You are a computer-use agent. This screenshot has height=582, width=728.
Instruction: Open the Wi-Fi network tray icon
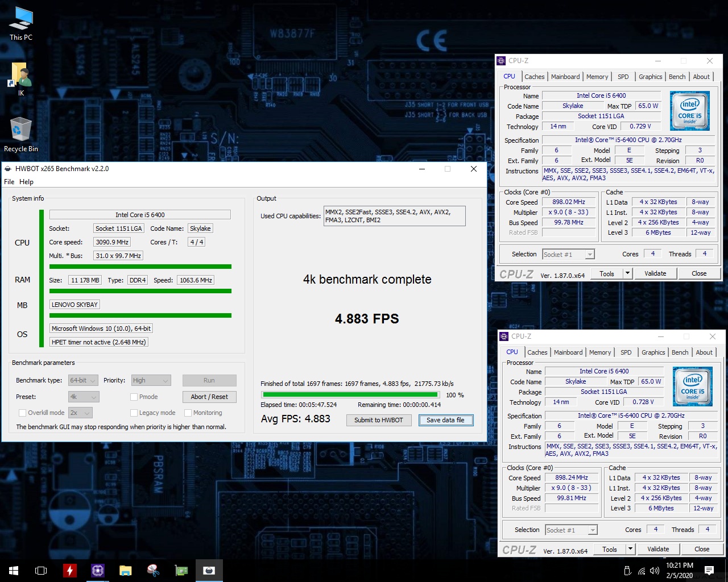tap(642, 571)
